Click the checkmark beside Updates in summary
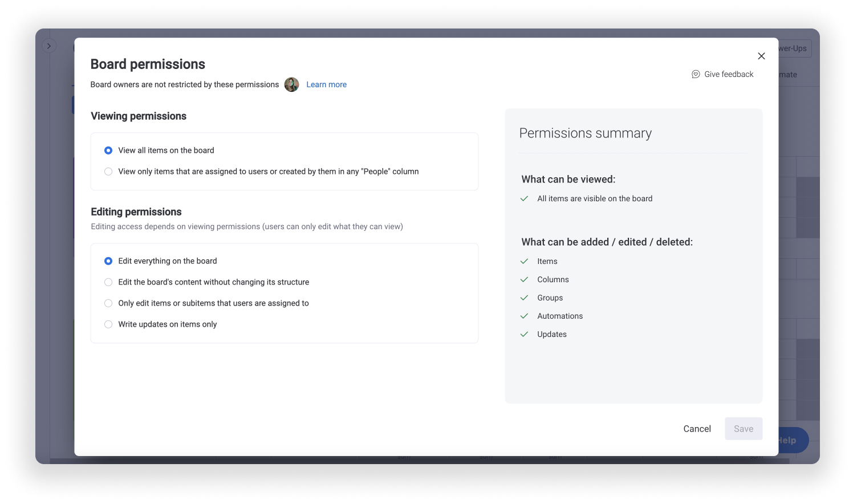The image size is (853, 504). point(524,334)
